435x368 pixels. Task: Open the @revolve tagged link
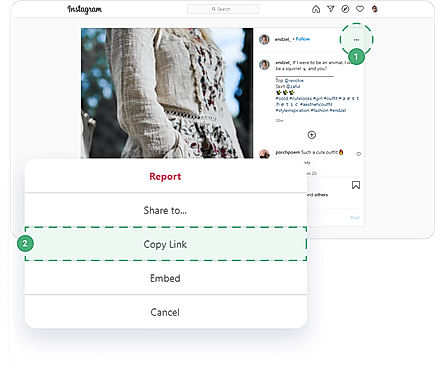point(294,80)
